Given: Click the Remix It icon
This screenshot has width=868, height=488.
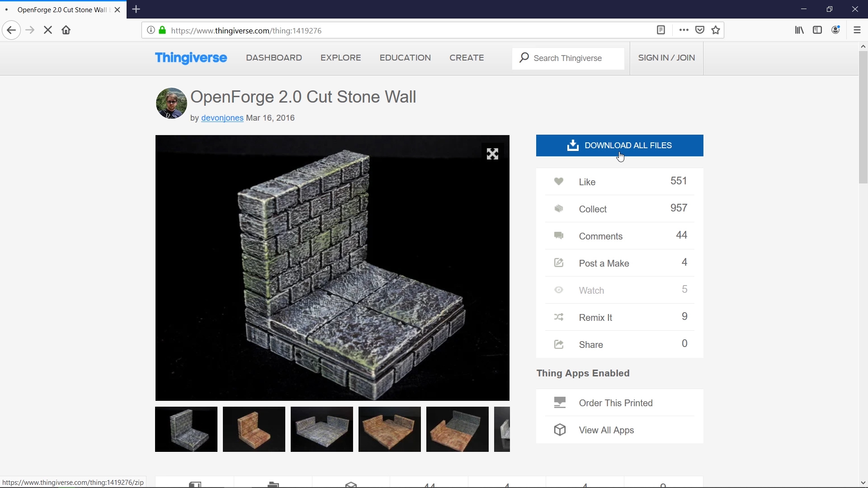Looking at the screenshot, I should pos(559,317).
